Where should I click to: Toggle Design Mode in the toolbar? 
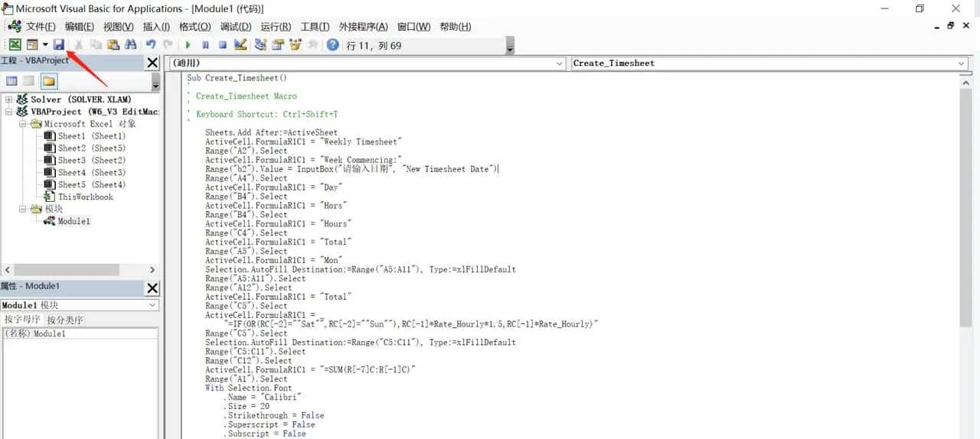click(240, 45)
